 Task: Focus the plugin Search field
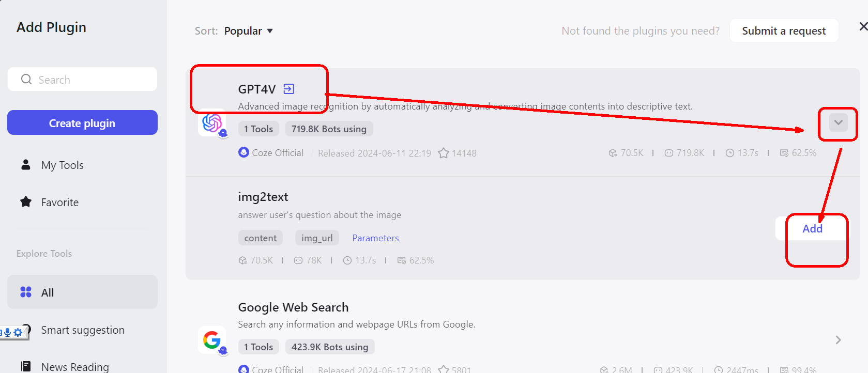pyautogui.click(x=82, y=79)
